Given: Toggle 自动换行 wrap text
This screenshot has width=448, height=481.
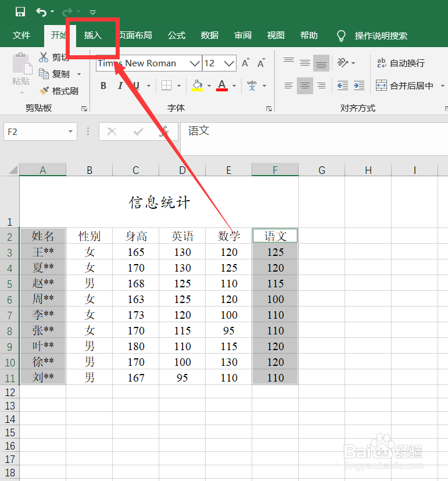Looking at the screenshot, I should 401,63.
